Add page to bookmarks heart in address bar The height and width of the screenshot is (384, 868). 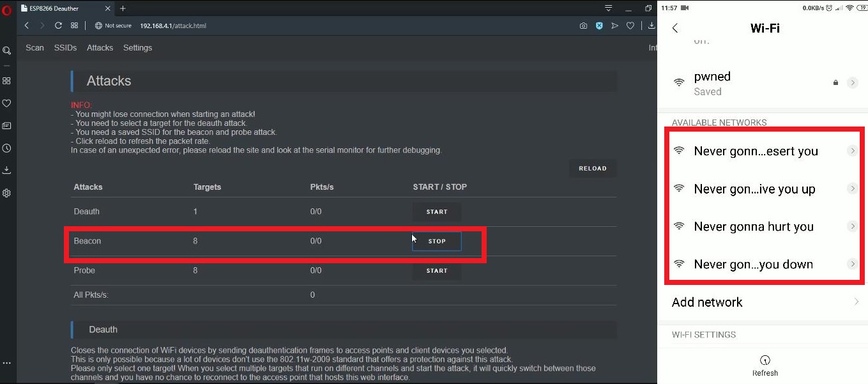click(x=630, y=26)
